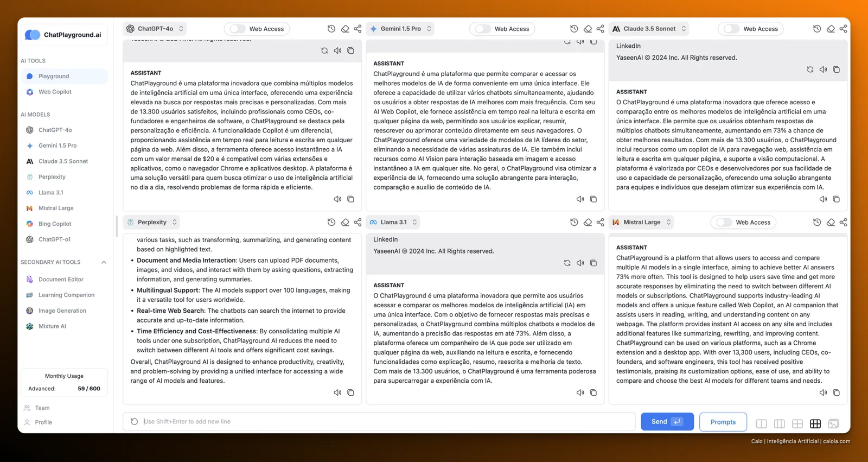Open history in the Perplexity panel
868x462 pixels.
331,222
